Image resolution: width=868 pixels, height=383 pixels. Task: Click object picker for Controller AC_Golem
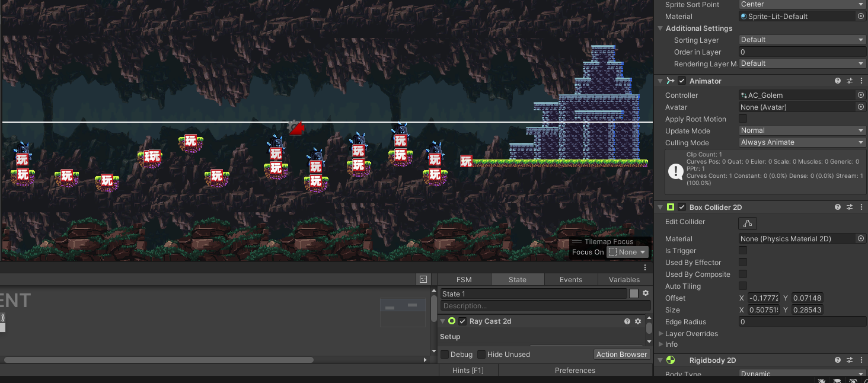[861, 95]
